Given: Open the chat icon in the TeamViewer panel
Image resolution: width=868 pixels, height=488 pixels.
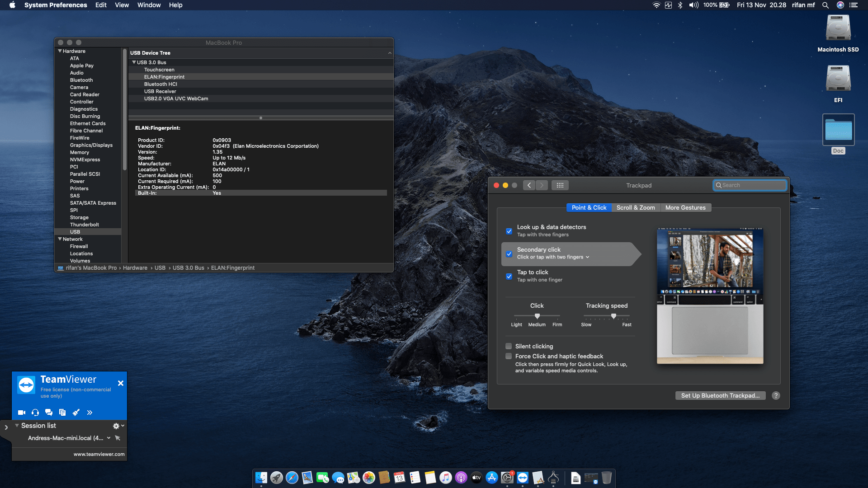Looking at the screenshot, I should 48,413.
